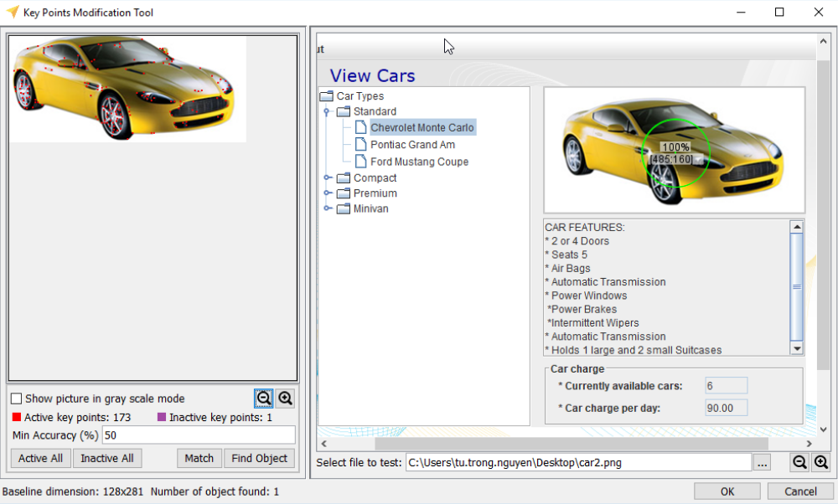
Task: Click the Currently available cars field
Action: (x=726, y=386)
